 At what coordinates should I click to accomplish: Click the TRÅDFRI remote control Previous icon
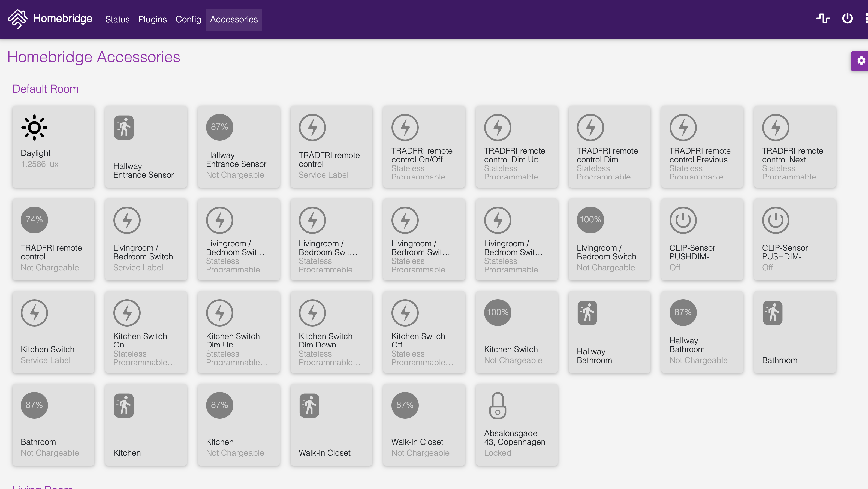(x=683, y=127)
